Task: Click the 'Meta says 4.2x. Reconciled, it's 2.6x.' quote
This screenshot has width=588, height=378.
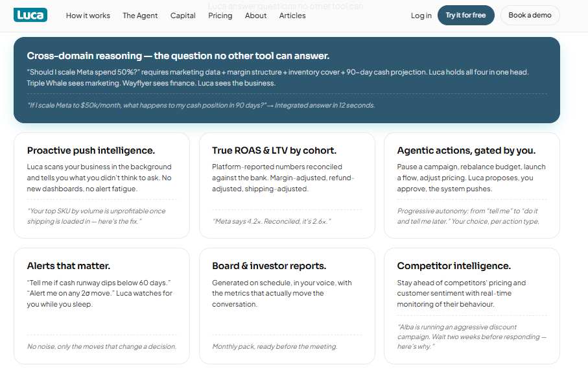Action: point(272,221)
